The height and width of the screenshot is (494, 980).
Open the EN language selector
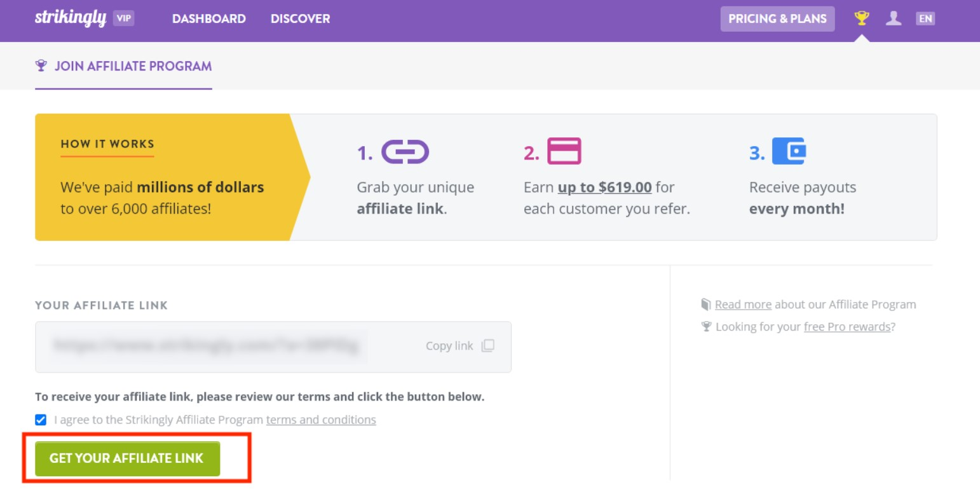point(925,18)
